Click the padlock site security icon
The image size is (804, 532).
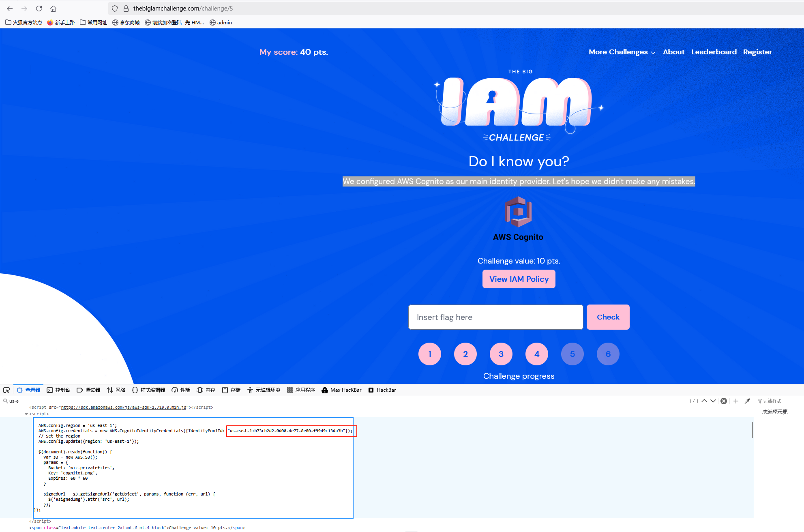(x=126, y=9)
